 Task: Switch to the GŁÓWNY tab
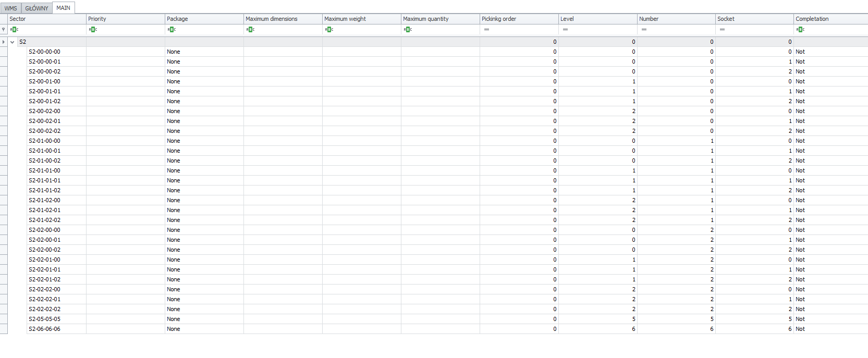pos(36,8)
